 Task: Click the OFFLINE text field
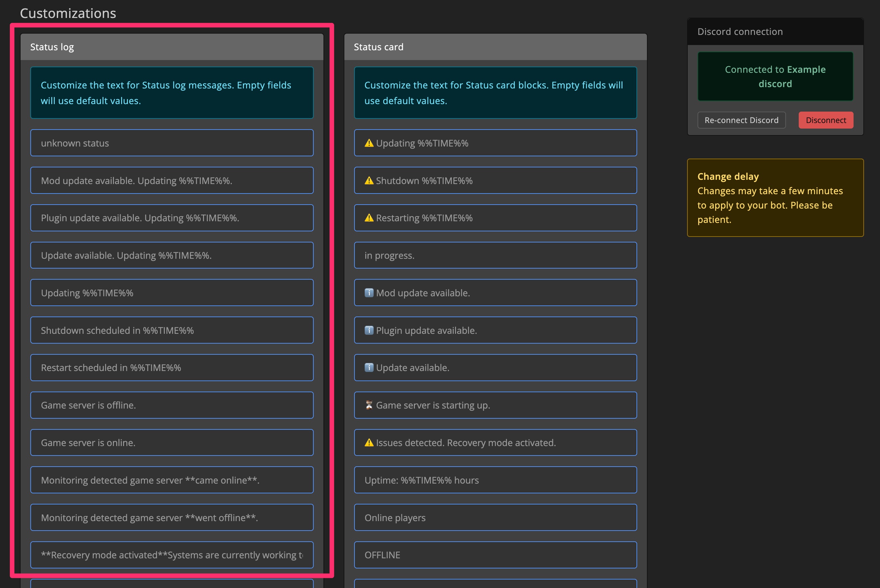pyautogui.click(x=495, y=555)
